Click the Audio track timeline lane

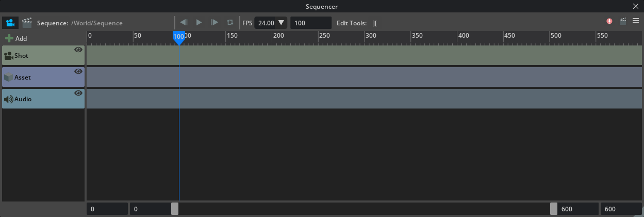(364, 99)
